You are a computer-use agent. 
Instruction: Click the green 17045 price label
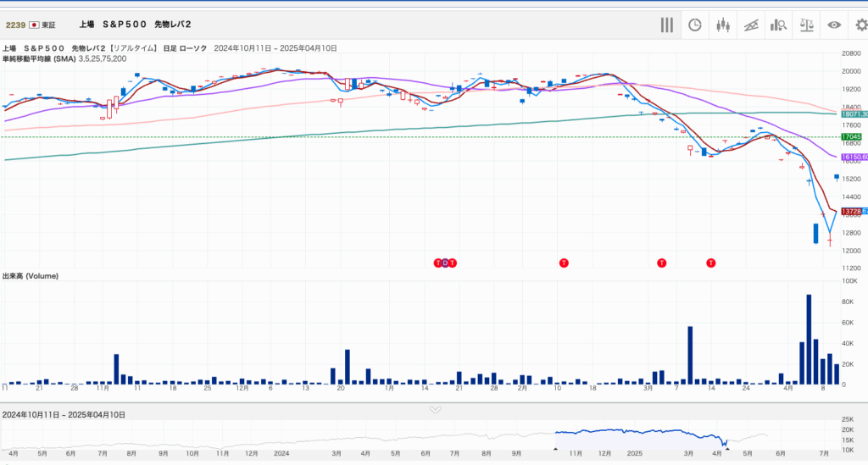click(x=851, y=136)
